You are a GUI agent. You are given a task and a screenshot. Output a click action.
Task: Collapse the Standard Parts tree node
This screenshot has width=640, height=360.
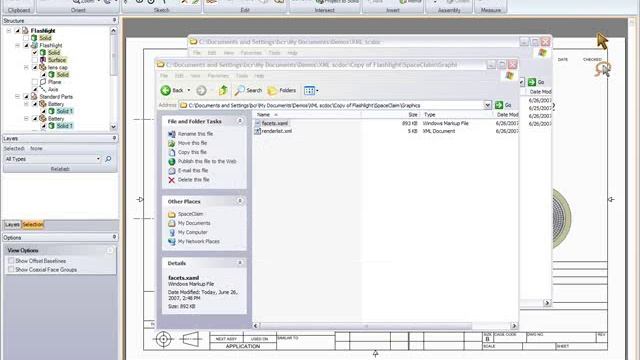point(18,97)
